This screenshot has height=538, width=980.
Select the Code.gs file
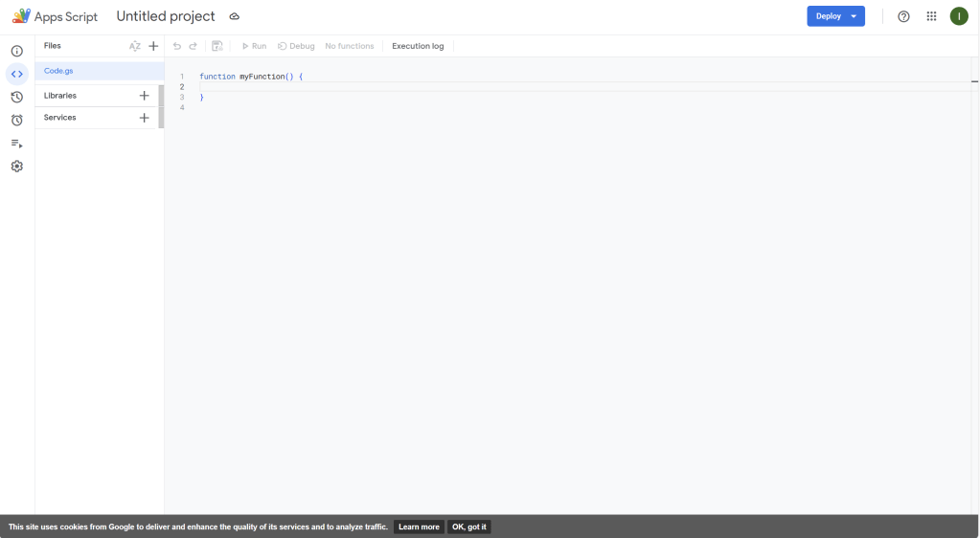pyautogui.click(x=58, y=71)
